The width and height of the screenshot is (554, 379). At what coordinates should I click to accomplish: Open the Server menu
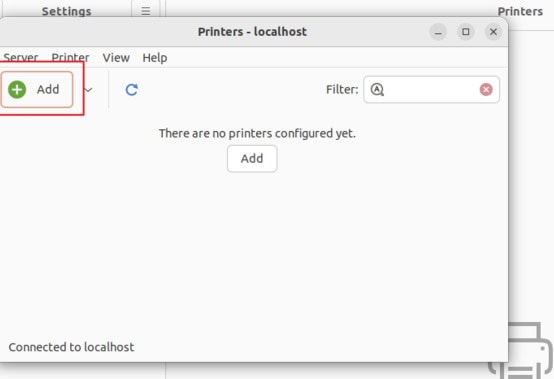(x=20, y=58)
